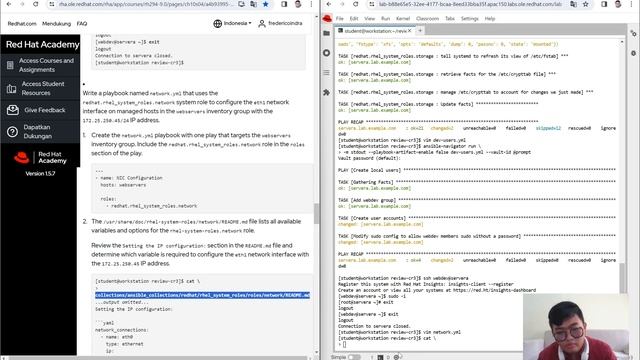Viewport: 640px width, 360px height.
Task: Open the fredericoindra user account
Action: (x=280, y=23)
